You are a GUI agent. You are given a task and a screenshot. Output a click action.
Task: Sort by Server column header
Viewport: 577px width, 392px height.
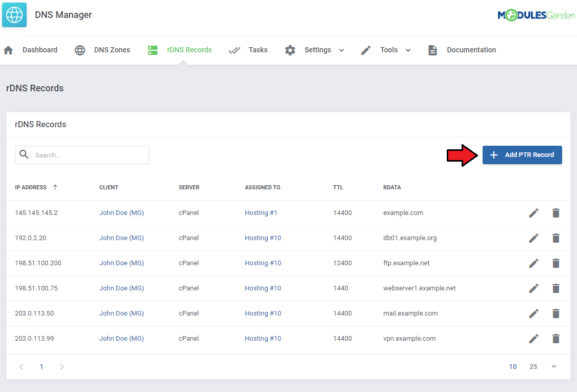click(189, 187)
